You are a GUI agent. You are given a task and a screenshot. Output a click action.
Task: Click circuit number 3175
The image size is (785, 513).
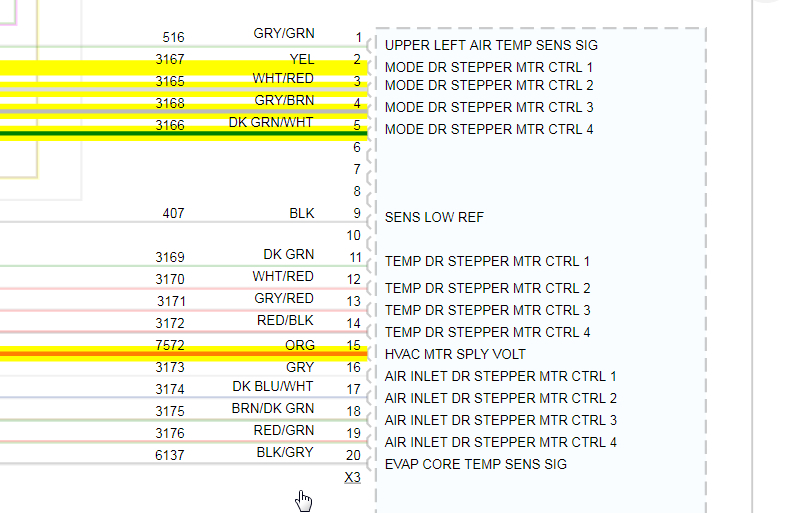170,411
